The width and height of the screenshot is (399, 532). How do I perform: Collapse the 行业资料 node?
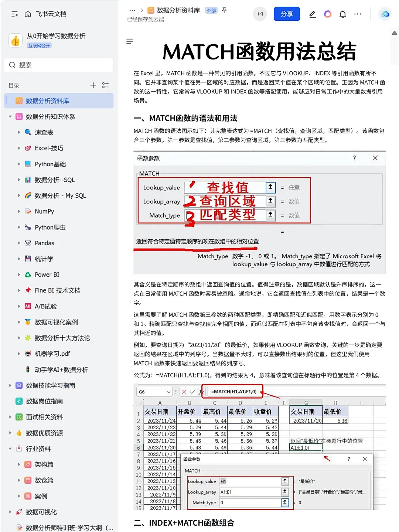(x=10, y=449)
